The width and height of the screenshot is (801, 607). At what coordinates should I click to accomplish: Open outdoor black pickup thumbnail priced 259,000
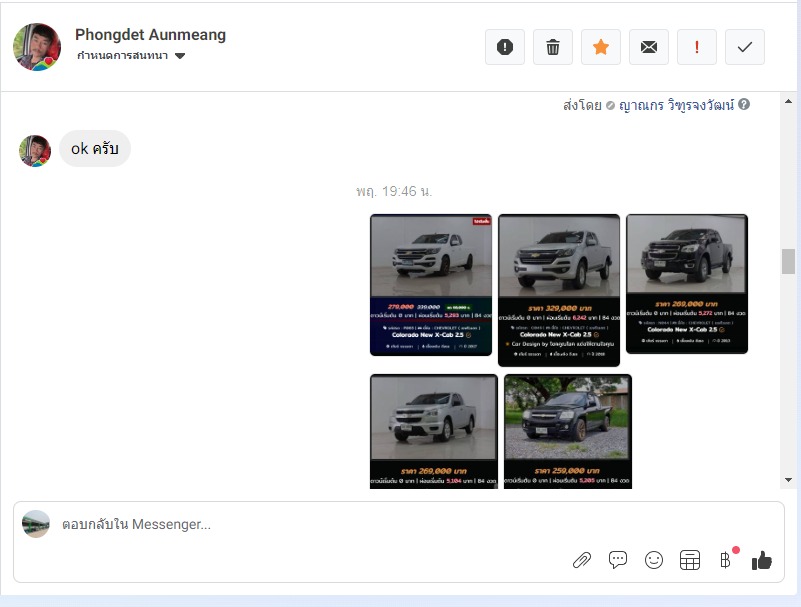(x=568, y=431)
